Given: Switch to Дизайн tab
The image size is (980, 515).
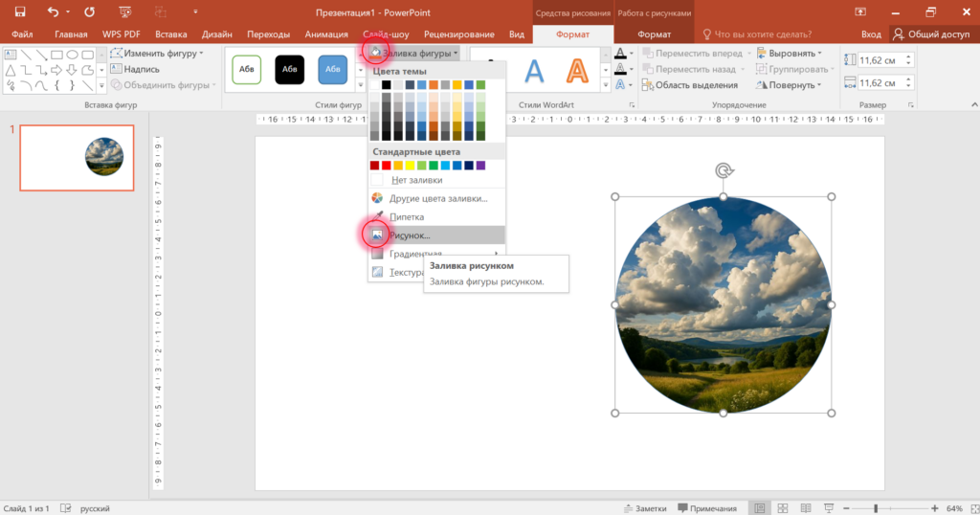Looking at the screenshot, I should point(217,34).
